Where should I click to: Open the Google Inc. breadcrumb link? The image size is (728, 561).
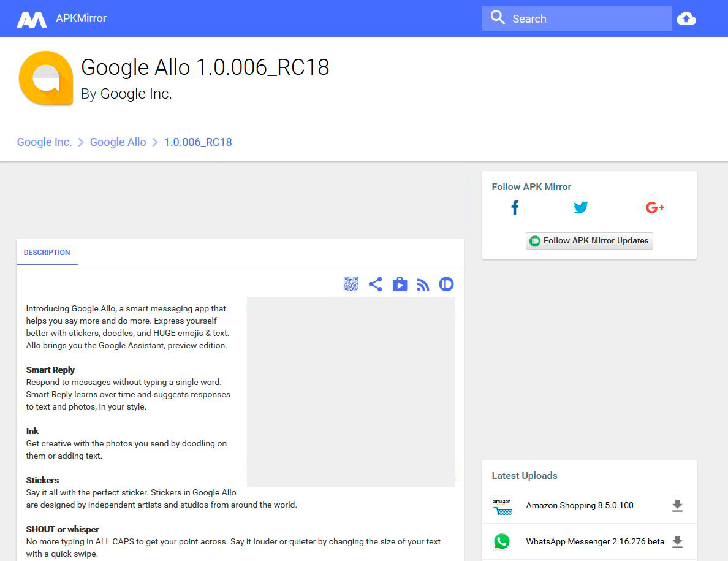coord(45,142)
